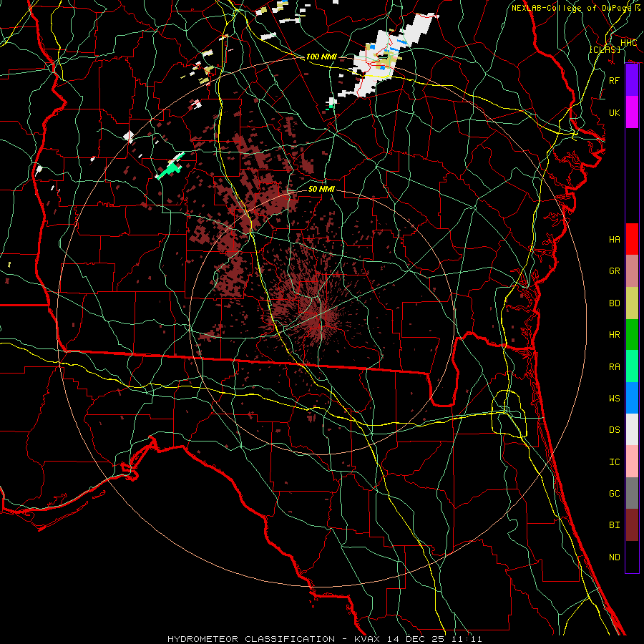
Task: Click the "14 DEC 25" date text
Action: coord(416,639)
